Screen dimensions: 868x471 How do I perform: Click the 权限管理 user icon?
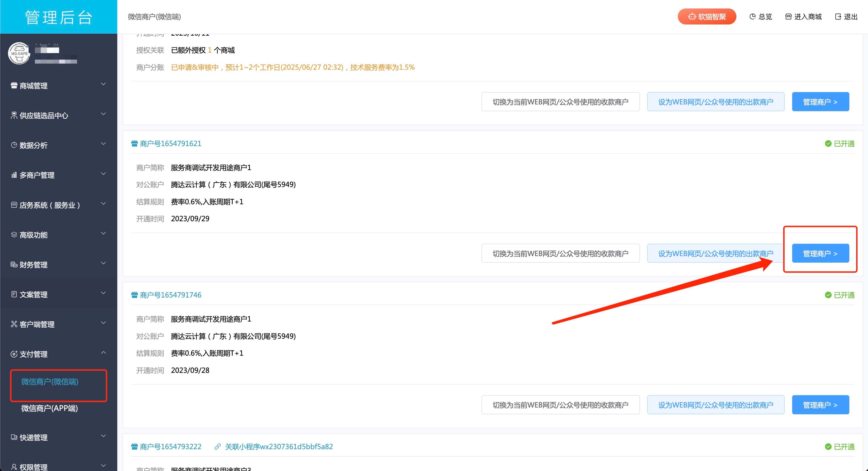14,467
